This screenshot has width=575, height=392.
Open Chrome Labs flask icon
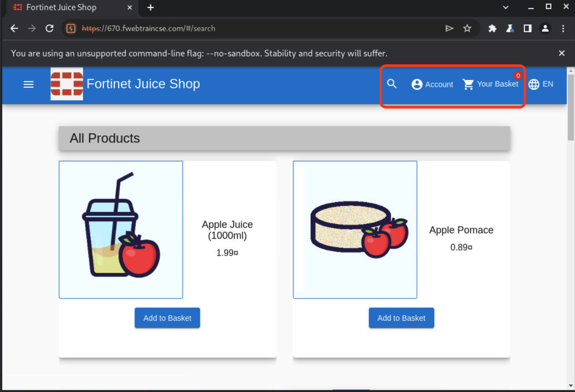(510, 28)
